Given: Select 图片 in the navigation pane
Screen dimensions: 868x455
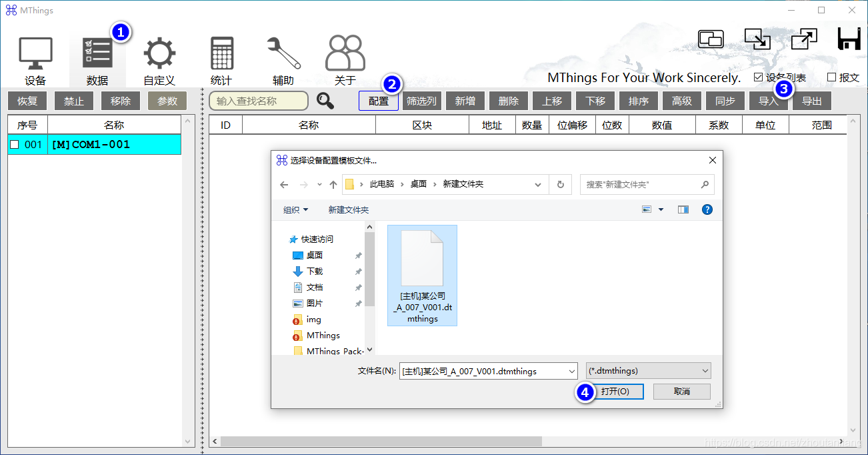Looking at the screenshot, I should [314, 303].
